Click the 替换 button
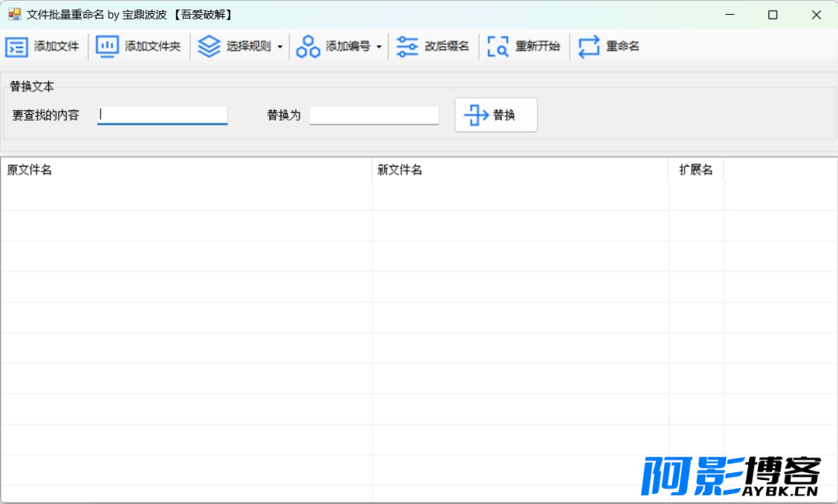Viewport: 838px width, 504px height. coord(496,115)
